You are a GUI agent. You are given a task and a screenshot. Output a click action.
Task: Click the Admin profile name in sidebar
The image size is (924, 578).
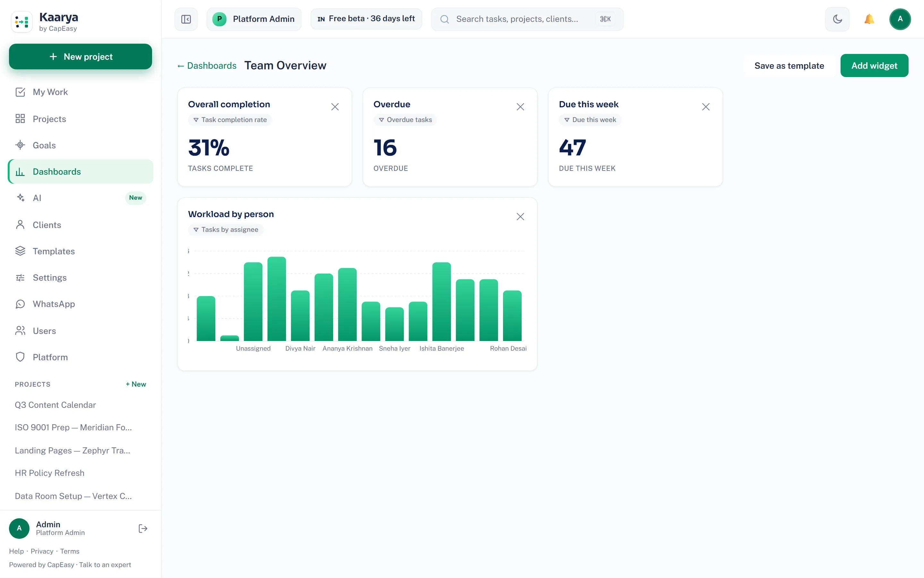pos(48,524)
